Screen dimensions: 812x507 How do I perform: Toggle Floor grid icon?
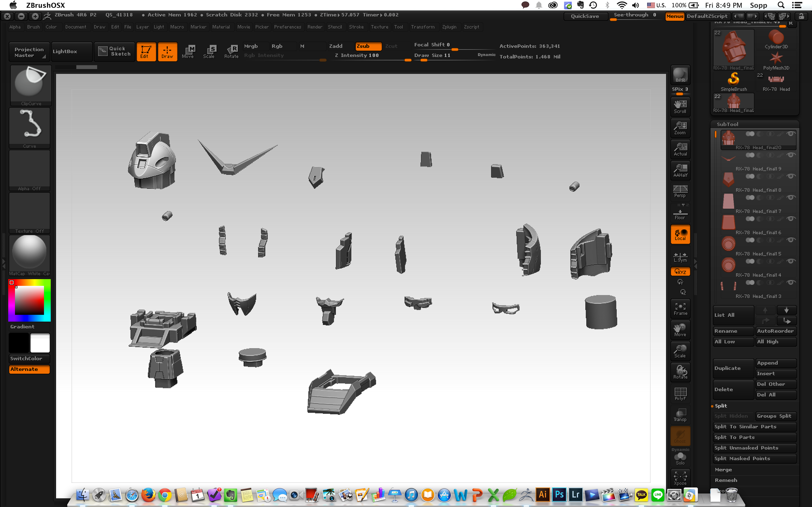pyautogui.click(x=680, y=214)
